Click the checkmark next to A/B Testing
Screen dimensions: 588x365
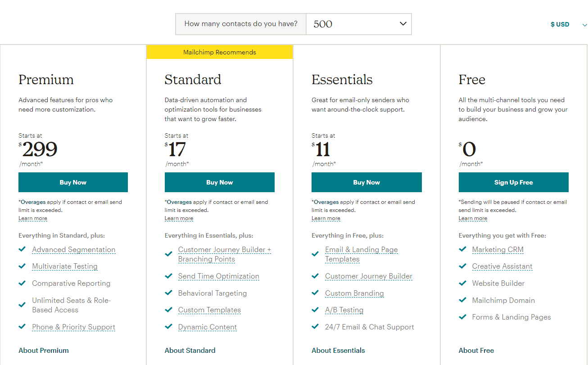(x=316, y=309)
